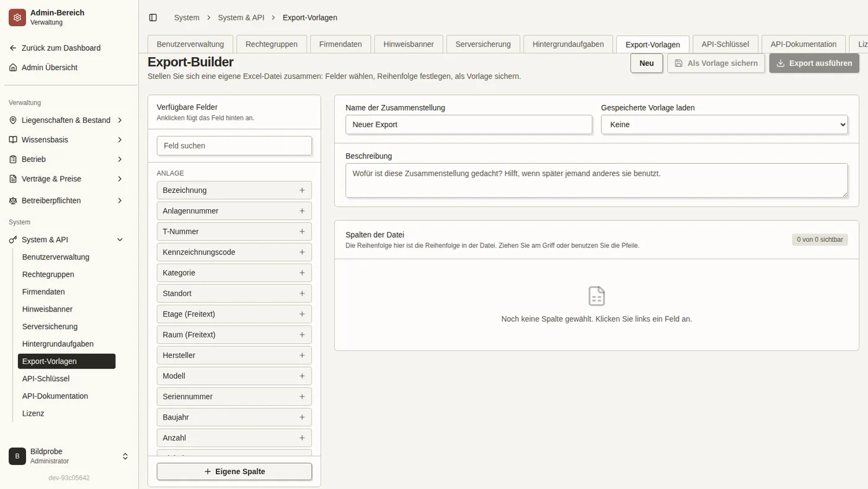Click into the Feld suchen search box
Image resolution: width=868 pixels, height=489 pixels.
point(234,146)
